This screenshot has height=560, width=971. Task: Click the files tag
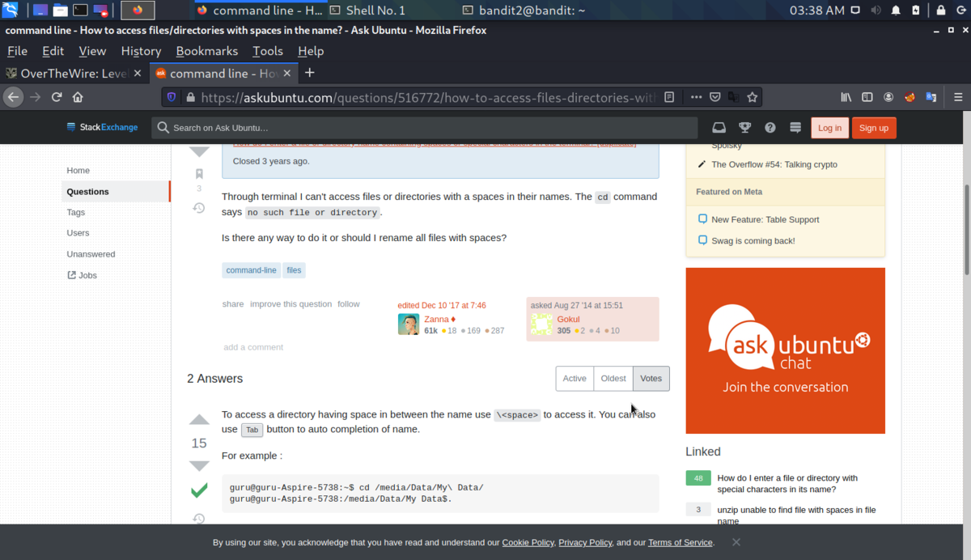pyautogui.click(x=294, y=270)
